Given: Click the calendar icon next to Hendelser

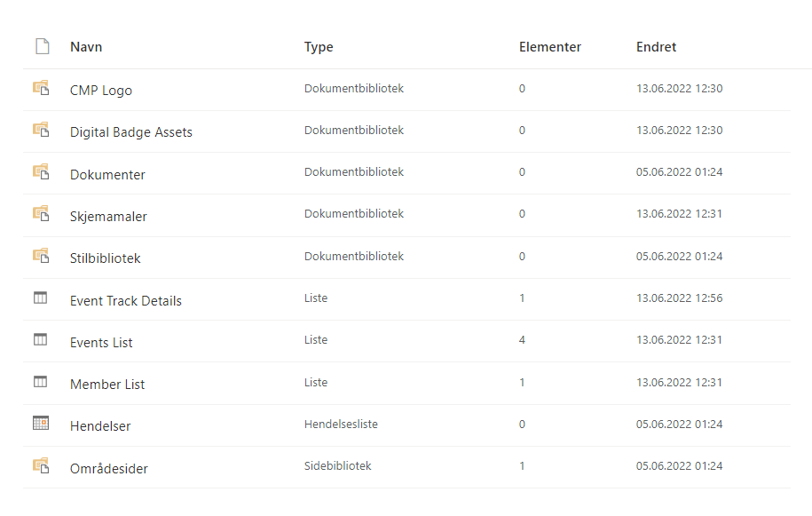Looking at the screenshot, I should [41, 424].
